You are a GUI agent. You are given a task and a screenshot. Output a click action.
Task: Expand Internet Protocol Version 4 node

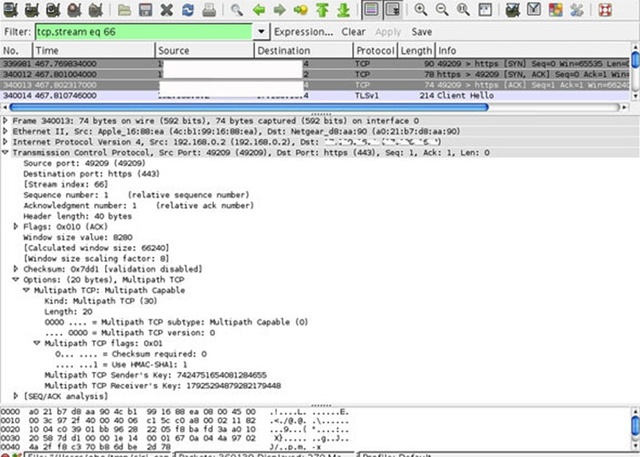coord(5,142)
